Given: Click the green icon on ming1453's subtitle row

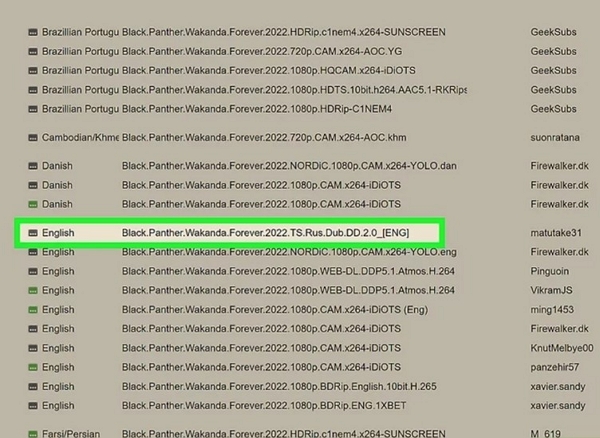Looking at the screenshot, I should pos(33,310).
